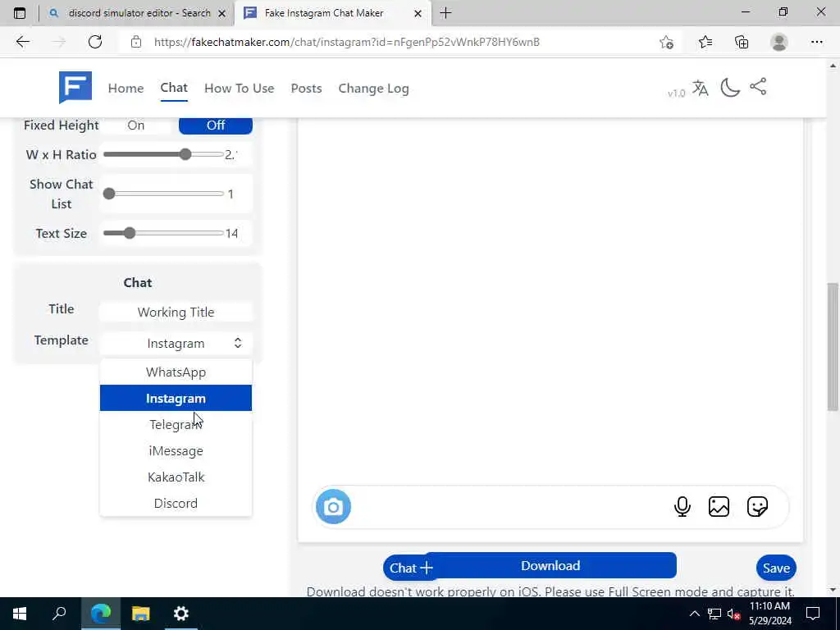Screen dimensions: 840x630
Task: Select Instagram template option in list
Action: click(x=176, y=398)
